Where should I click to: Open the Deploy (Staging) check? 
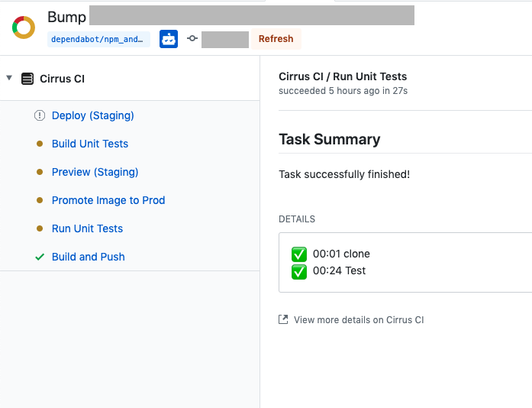coord(93,115)
